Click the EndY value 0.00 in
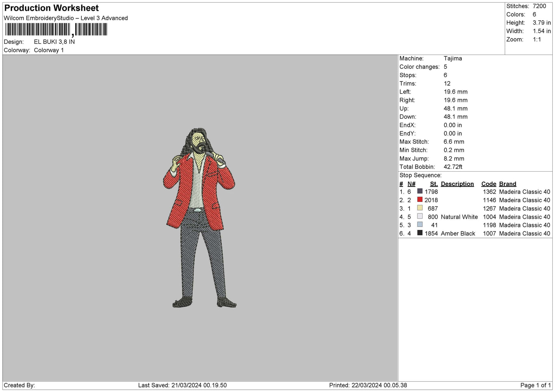555x392 pixels. [453, 134]
